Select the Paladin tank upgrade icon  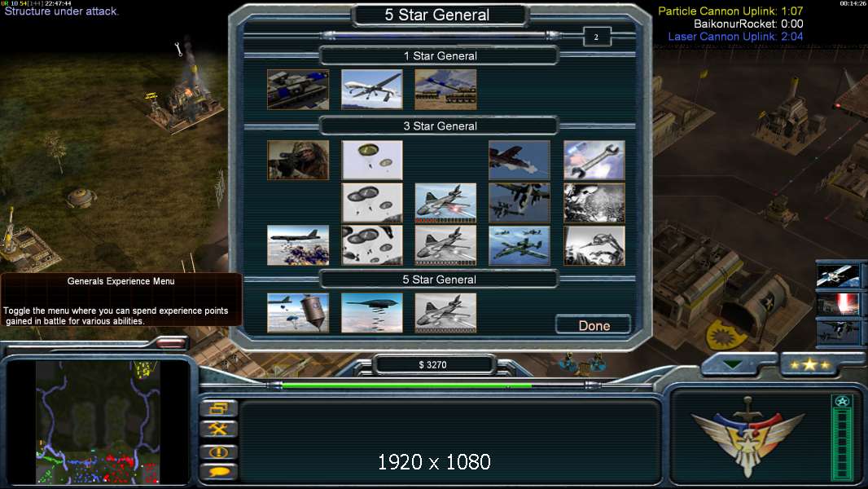point(298,89)
